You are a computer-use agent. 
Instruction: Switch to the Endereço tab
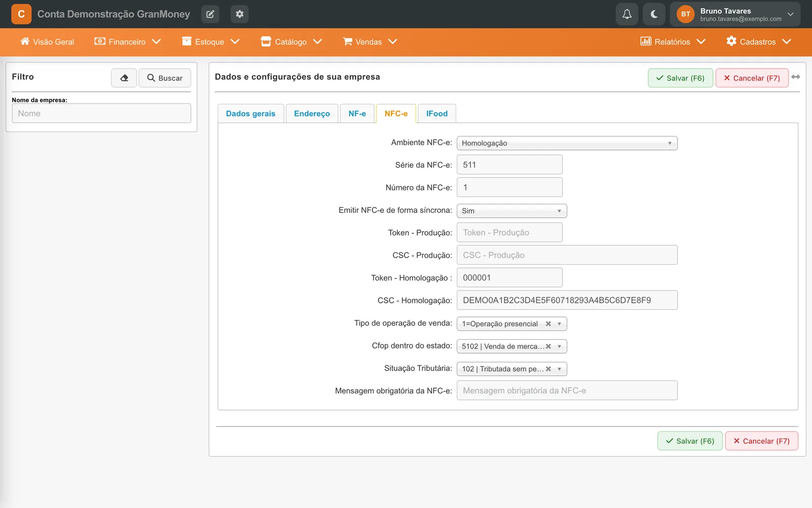312,114
